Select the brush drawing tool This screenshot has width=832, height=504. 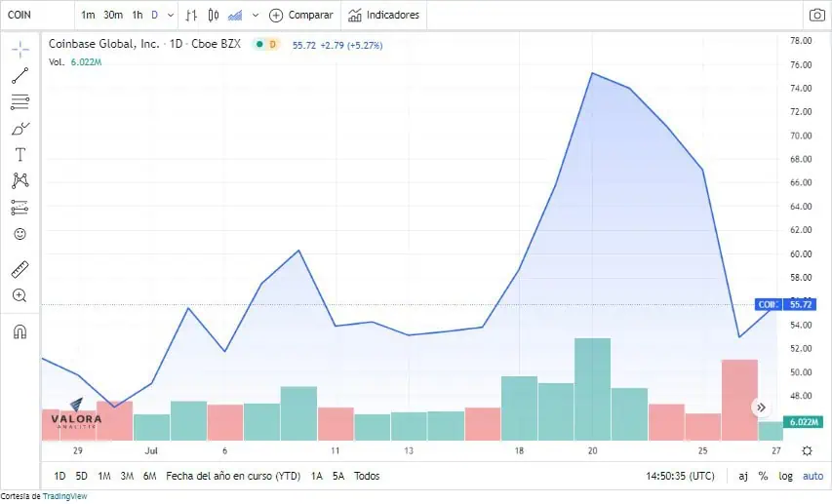click(20, 129)
